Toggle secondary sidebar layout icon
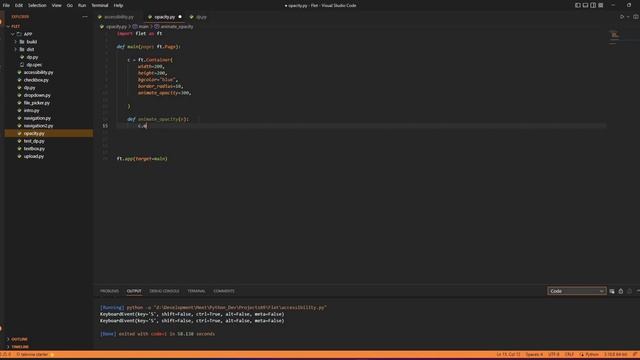 click(593, 5)
